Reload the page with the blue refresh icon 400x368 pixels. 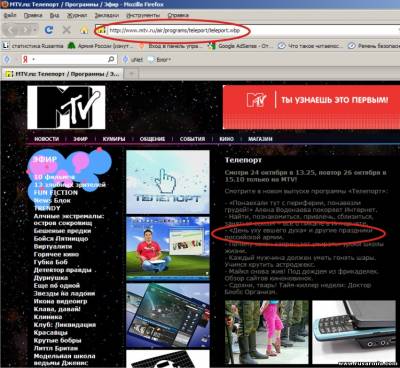(49, 30)
